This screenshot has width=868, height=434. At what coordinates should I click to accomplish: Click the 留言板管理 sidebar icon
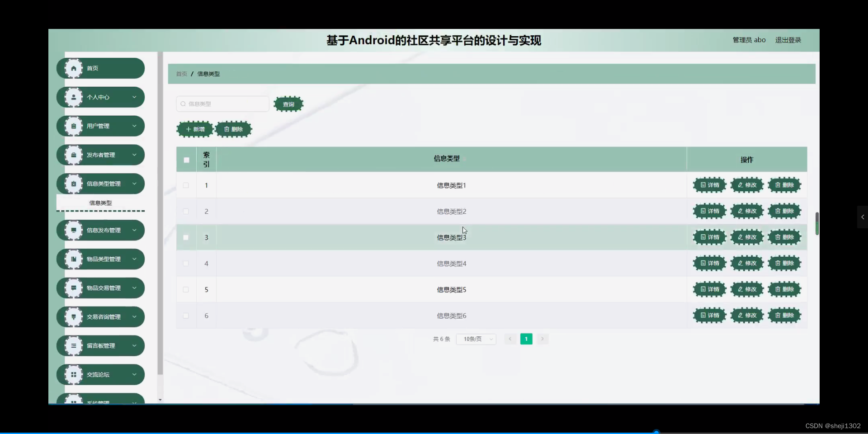[x=74, y=345]
